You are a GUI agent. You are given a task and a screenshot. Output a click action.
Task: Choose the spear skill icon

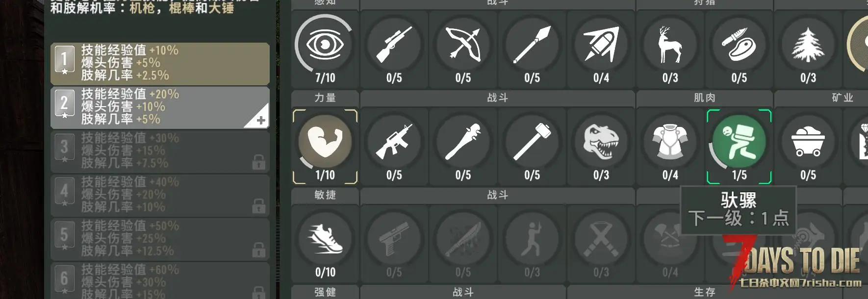(532, 45)
